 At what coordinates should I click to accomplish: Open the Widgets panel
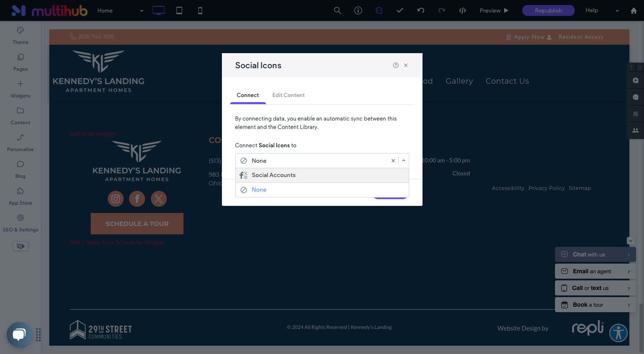[20, 89]
